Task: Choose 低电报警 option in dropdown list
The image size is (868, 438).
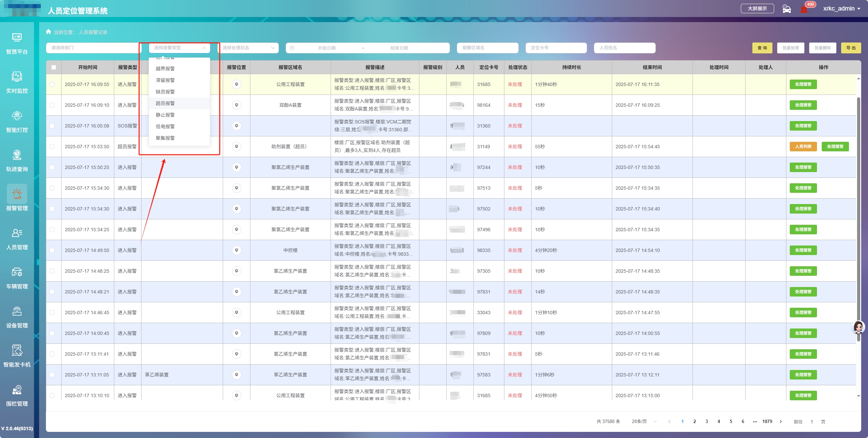Action: (x=165, y=127)
